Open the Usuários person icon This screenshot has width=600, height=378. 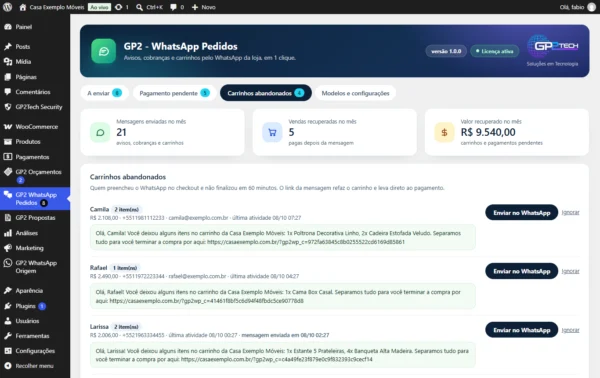pos(8,321)
